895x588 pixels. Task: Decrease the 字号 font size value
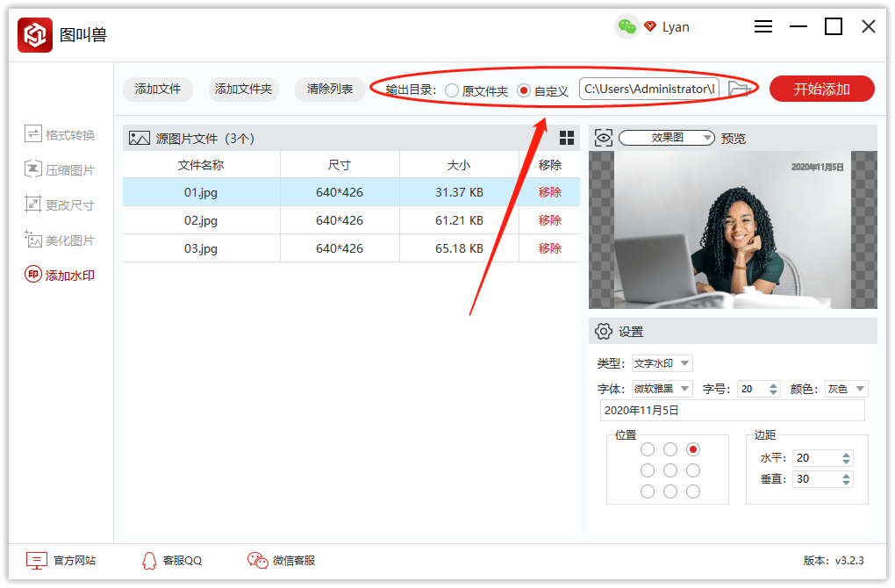tap(773, 392)
